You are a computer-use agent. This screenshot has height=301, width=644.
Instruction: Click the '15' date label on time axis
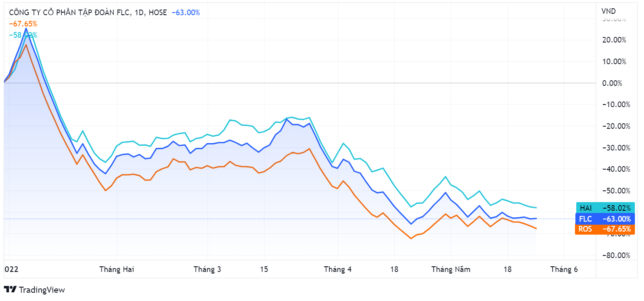[264, 269]
